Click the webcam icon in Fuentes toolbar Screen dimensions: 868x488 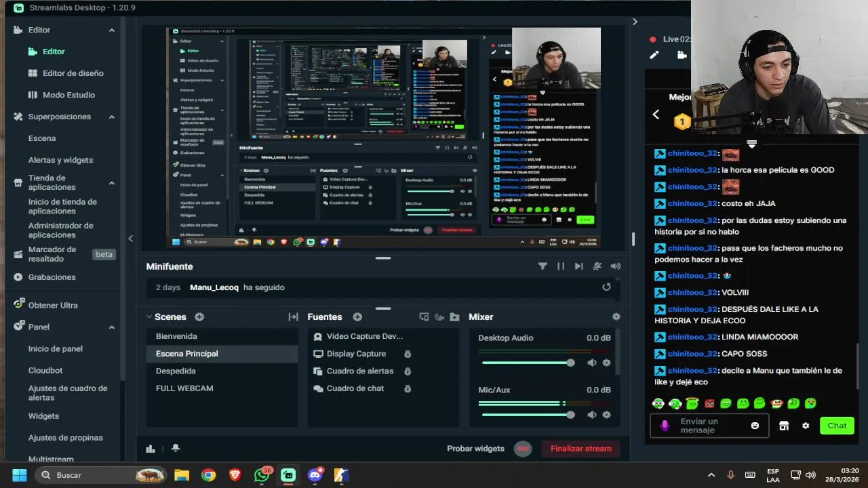tap(439, 317)
